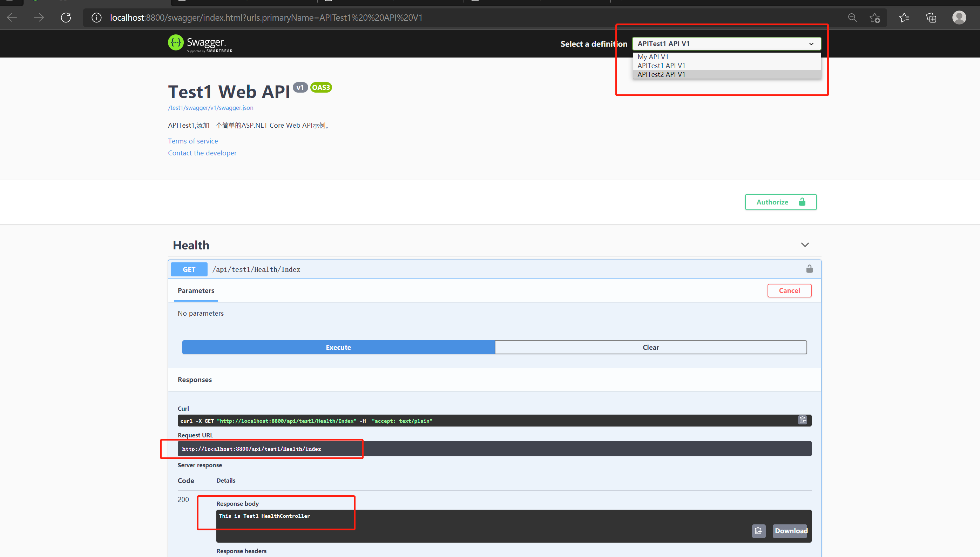
Task: Click the Swagger logo
Action: (200, 43)
